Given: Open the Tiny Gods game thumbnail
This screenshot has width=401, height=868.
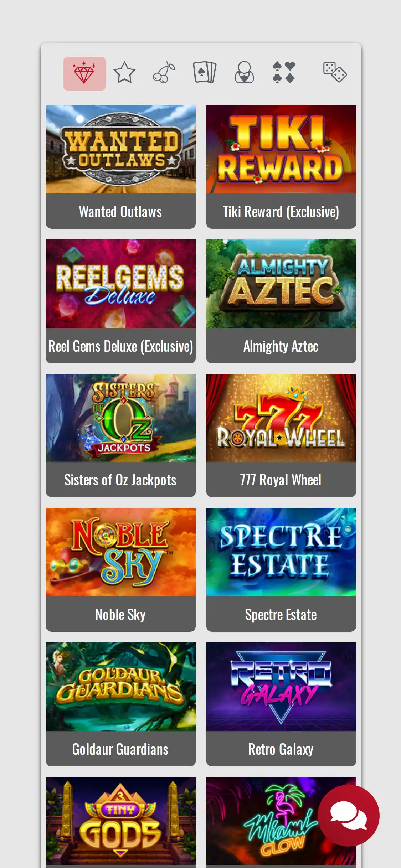Looking at the screenshot, I should click(x=121, y=821).
